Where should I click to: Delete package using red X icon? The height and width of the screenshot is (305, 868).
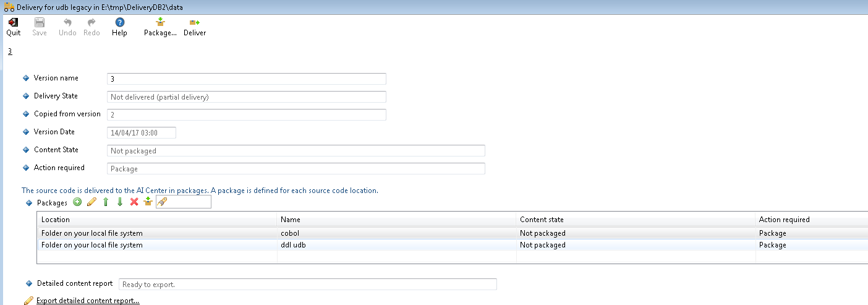click(134, 202)
